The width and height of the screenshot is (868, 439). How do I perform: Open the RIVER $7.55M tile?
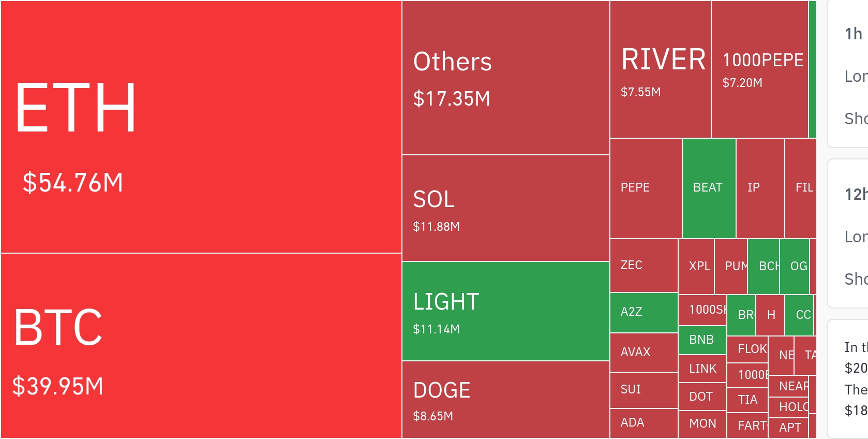661,69
